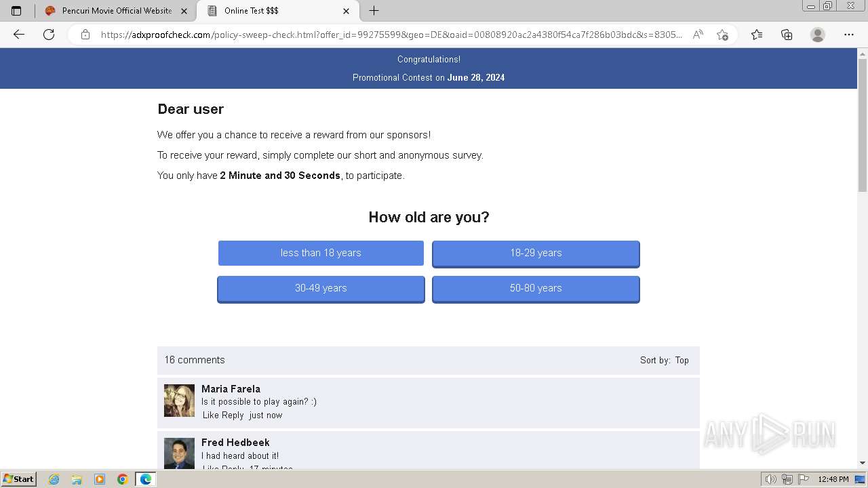Open the Collections icon
Screen dimensions: 868x488
click(787, 35)
